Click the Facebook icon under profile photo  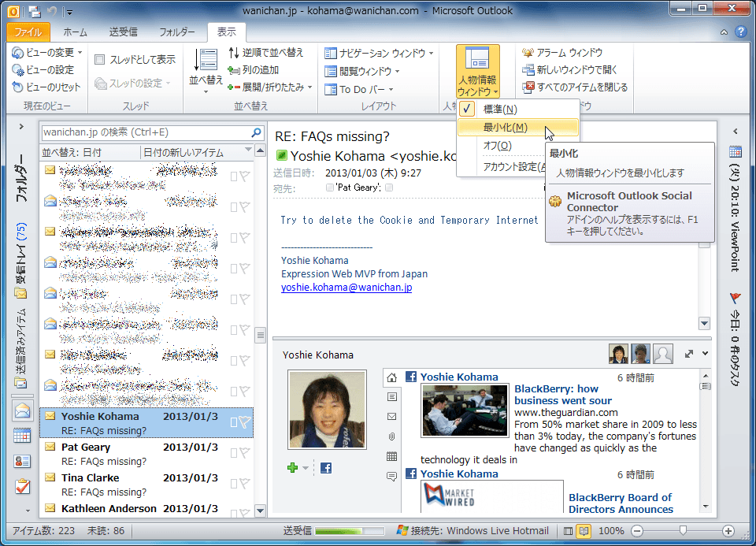(326, 468)
